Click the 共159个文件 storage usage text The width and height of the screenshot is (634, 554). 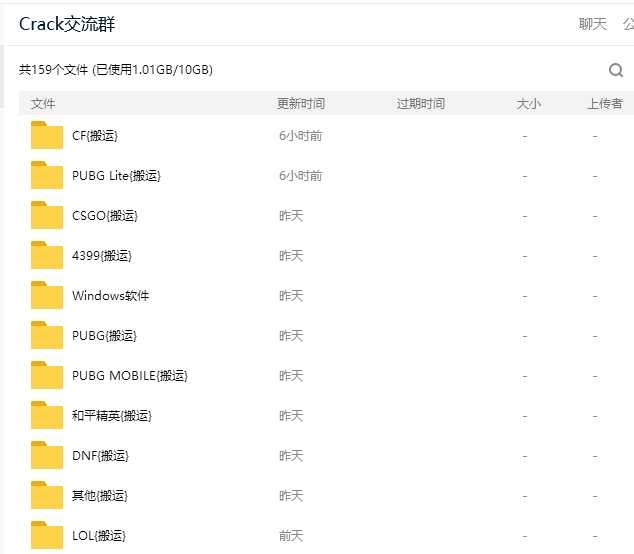pyautogui.click(x=116, y=70)
